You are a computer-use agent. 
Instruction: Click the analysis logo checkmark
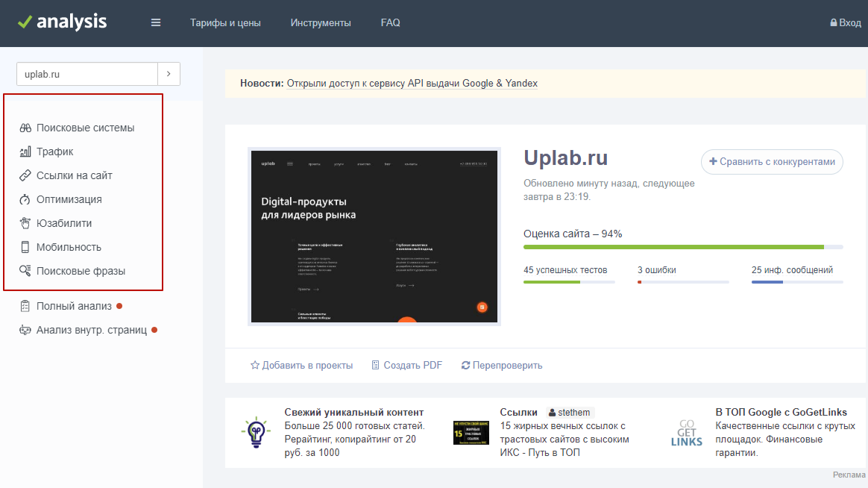(x=25, y=22)
